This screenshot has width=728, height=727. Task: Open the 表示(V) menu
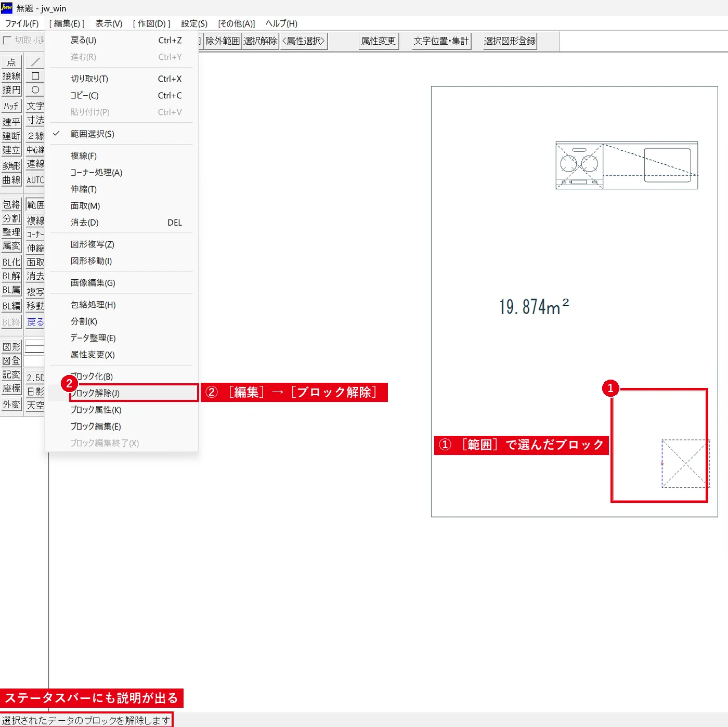click(109, 23)
